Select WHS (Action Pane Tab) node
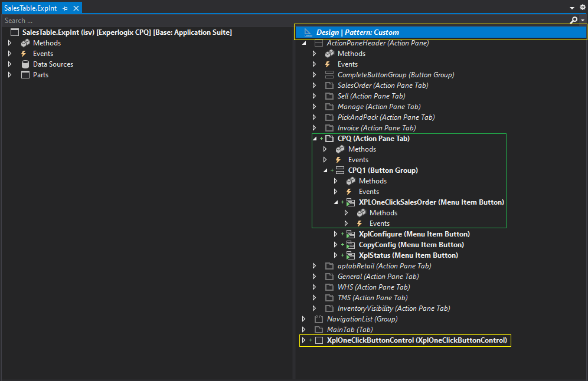Viewport: 588px width, 381px height. (x=374, y=287)
